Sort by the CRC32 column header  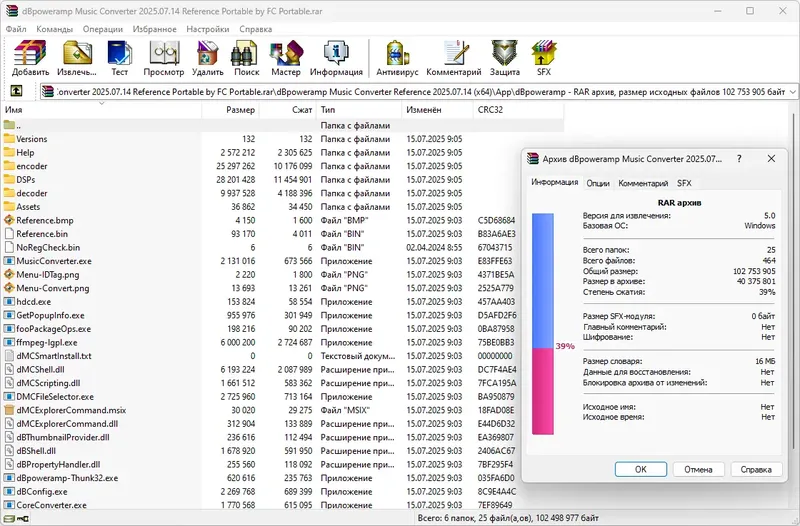(x=519, y=110)
